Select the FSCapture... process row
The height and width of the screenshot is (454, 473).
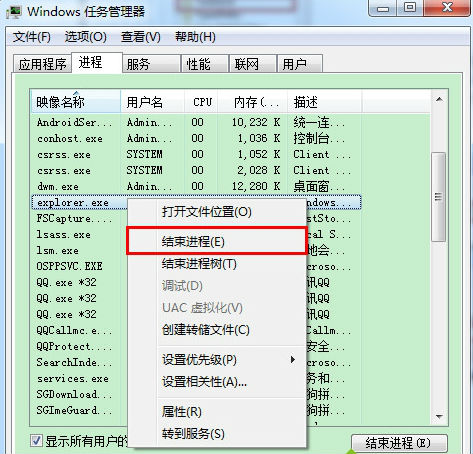pyautogui.click(x=79, y=218)
